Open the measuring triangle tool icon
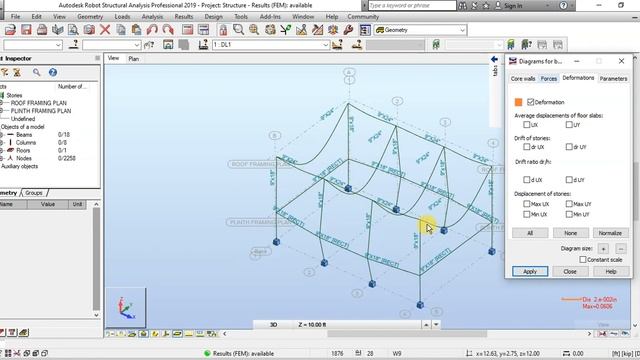The height and width of the screenshot is (360, 640). [301, 30]
